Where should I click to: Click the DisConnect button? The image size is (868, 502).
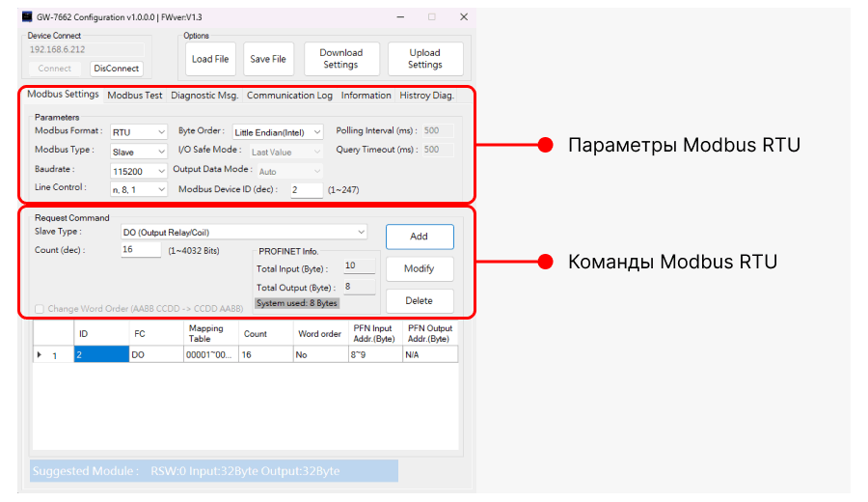(117, 69)
